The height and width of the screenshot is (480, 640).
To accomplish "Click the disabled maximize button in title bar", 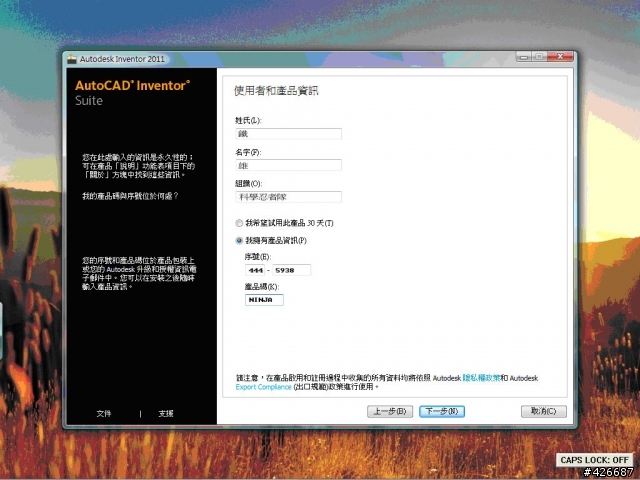I will click(x=539, y=57).
